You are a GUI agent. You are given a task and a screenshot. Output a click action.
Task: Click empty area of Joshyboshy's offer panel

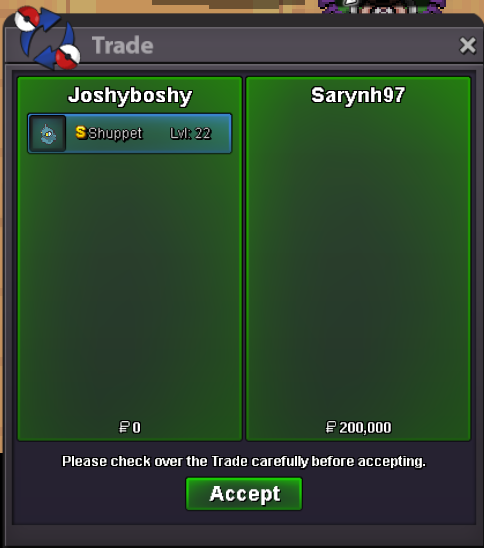[130, 280]
